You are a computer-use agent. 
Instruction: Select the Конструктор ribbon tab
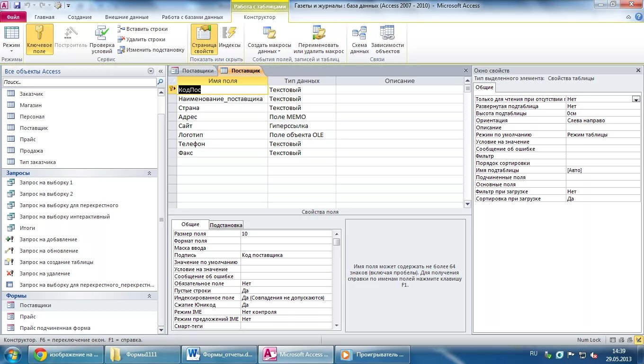(x=259, y=17)
